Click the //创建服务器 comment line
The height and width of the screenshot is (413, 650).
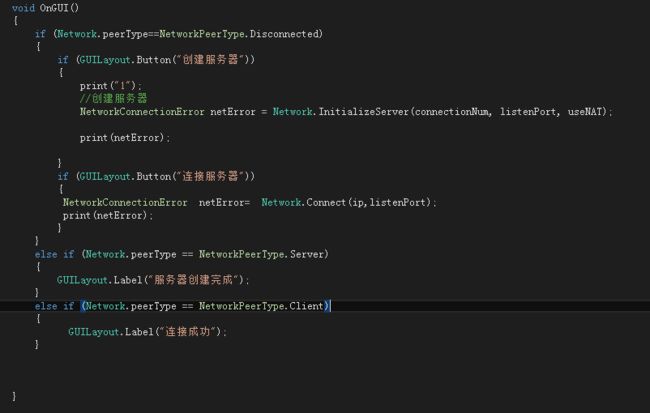pos(113,99)
